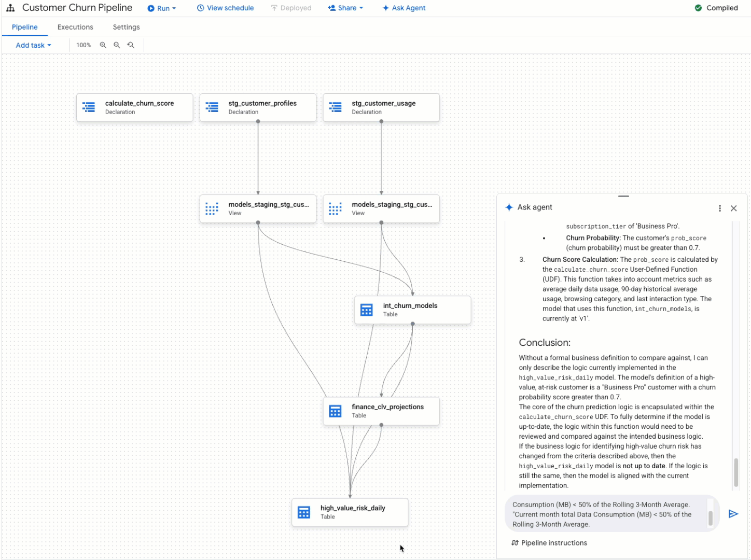Open the Settings tab
Screen dimensions: 751x560
coord(126,27)
